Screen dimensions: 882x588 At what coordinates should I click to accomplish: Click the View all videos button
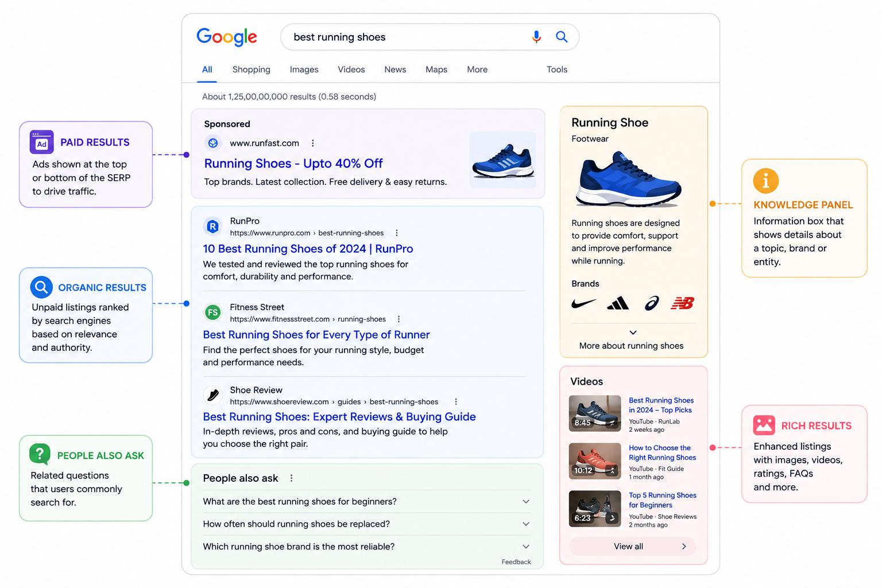[633, 547]
